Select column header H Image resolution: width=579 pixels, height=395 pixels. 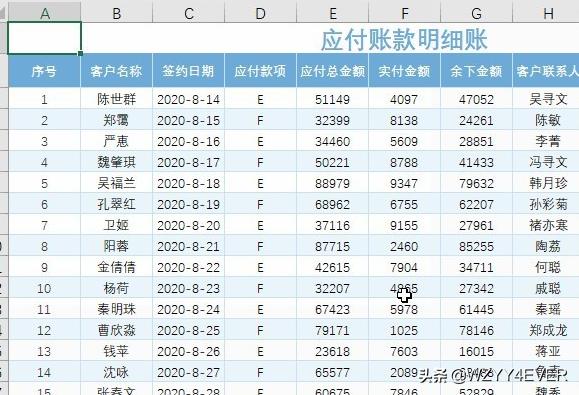pos(546,14)
